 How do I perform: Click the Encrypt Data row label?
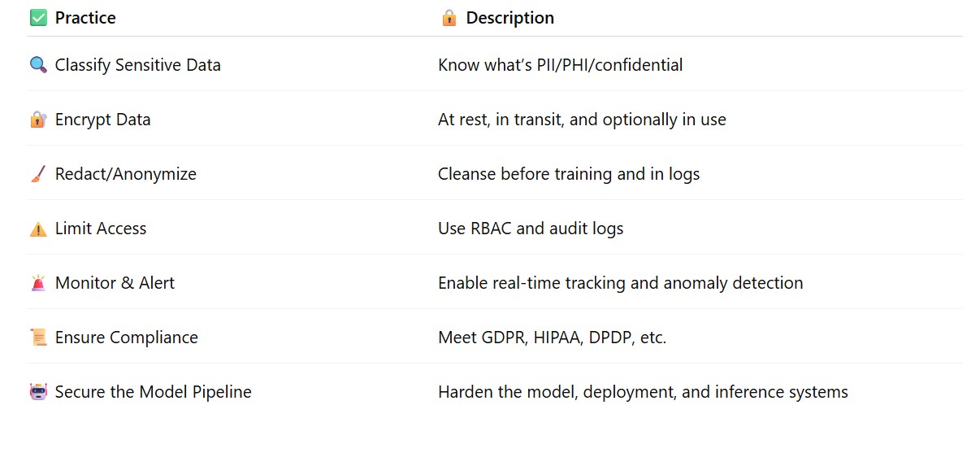point(103,120)
